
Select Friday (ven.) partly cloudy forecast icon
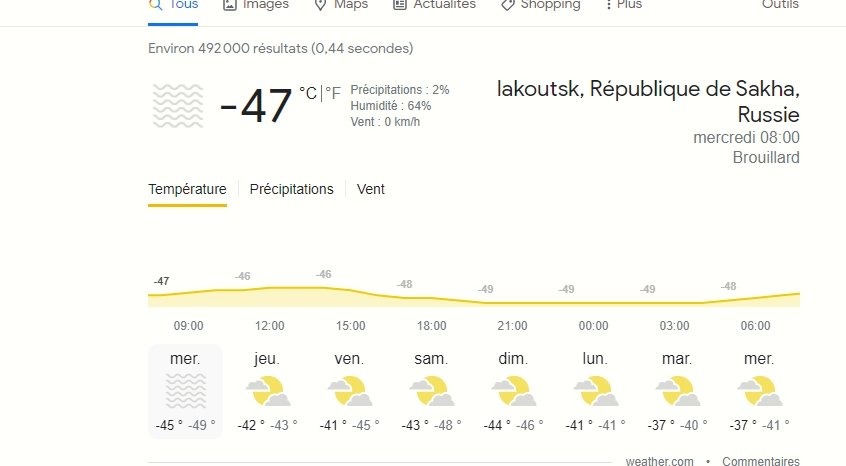[350, 392]
